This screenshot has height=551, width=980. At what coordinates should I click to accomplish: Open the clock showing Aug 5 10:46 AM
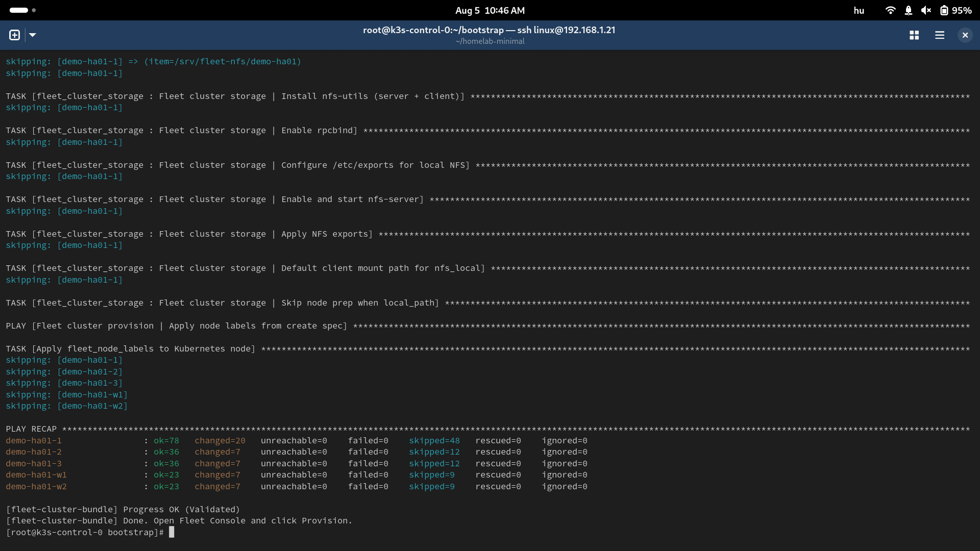coord(490,10)
